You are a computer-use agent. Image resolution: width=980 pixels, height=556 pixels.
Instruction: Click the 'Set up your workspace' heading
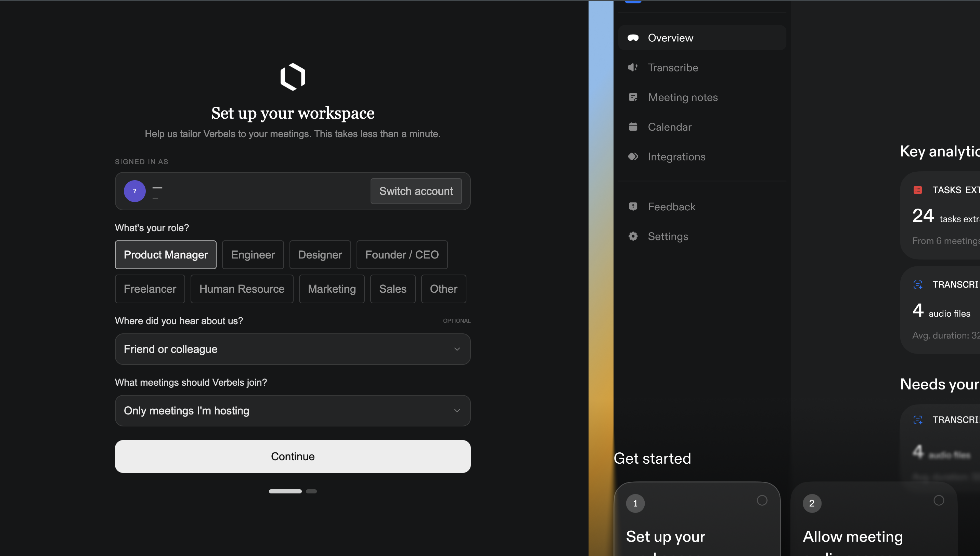click(293, 113)
